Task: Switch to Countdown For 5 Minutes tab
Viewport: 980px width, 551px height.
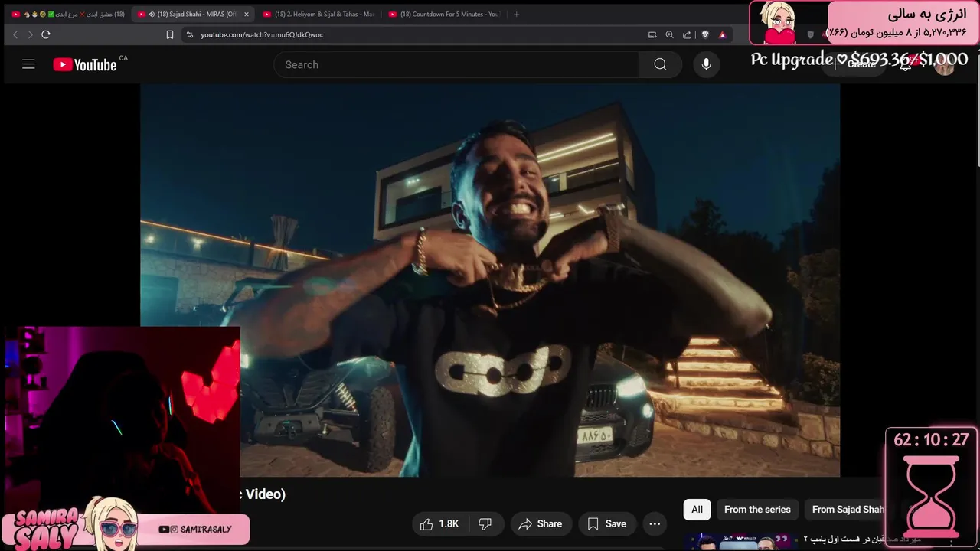Action: click(x=444, y=14)
